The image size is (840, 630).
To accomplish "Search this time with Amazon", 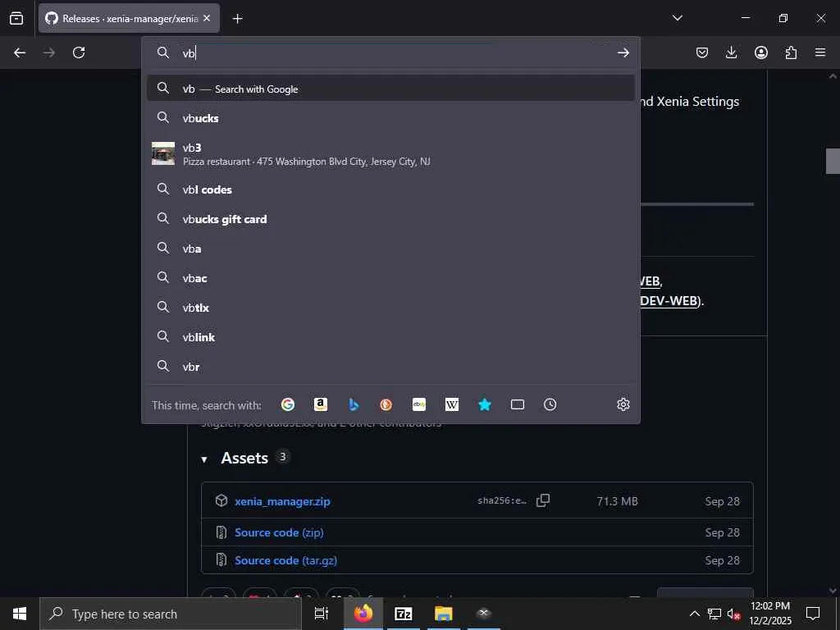I will [x=321, y=404].
